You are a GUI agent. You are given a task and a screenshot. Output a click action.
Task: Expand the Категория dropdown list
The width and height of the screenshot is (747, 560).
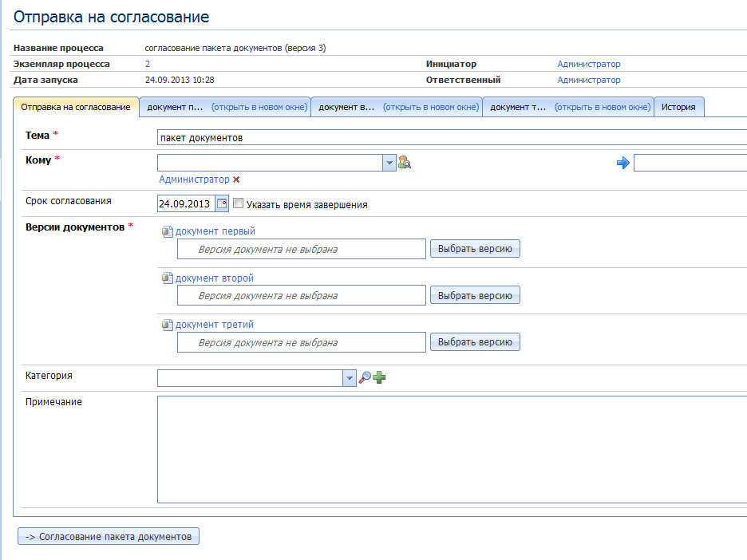coord(349,378)
